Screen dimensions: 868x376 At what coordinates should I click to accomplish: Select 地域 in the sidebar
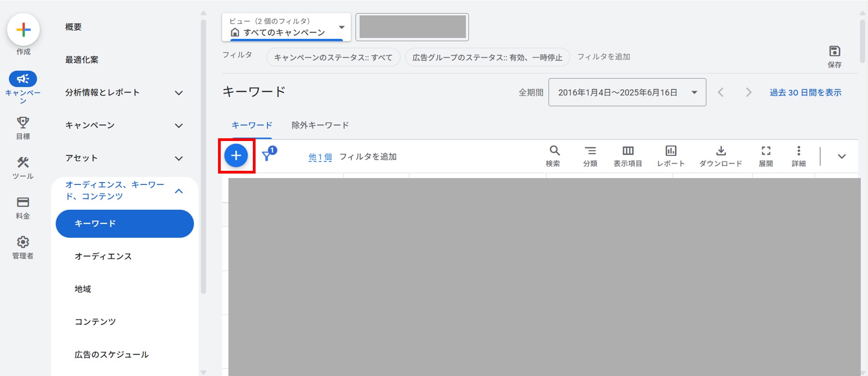coord(83,289)
